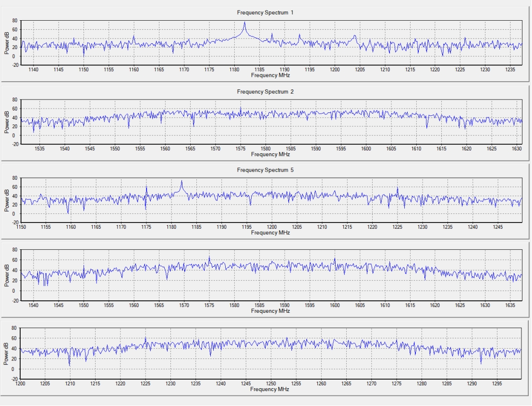Select the "Frequency Spectrum 2" plot title

[265, 92]
